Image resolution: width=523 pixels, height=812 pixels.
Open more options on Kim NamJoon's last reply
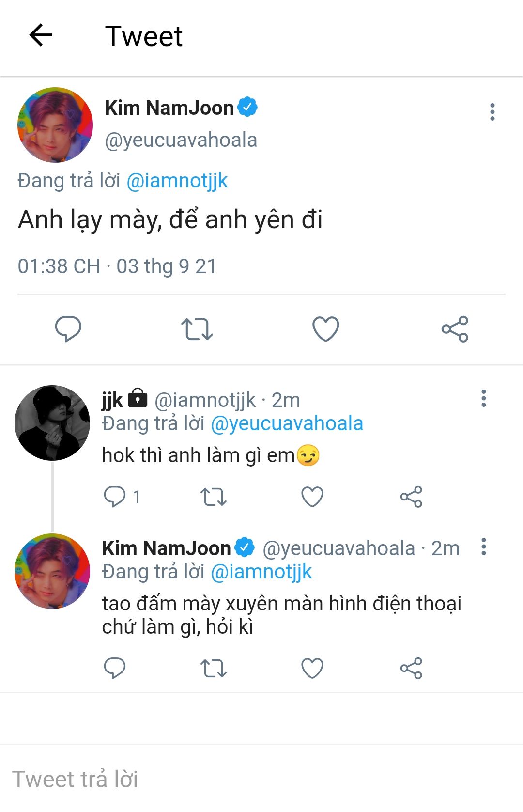click(483, 547)
